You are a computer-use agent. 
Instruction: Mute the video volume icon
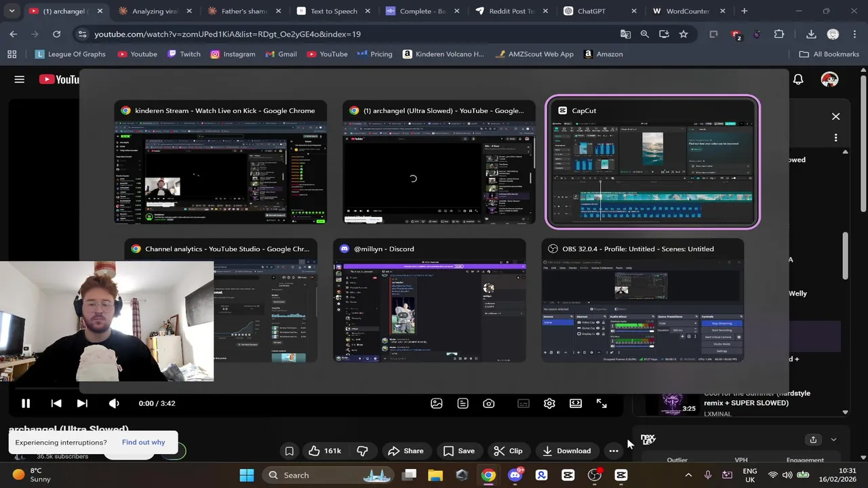[114, 403]
